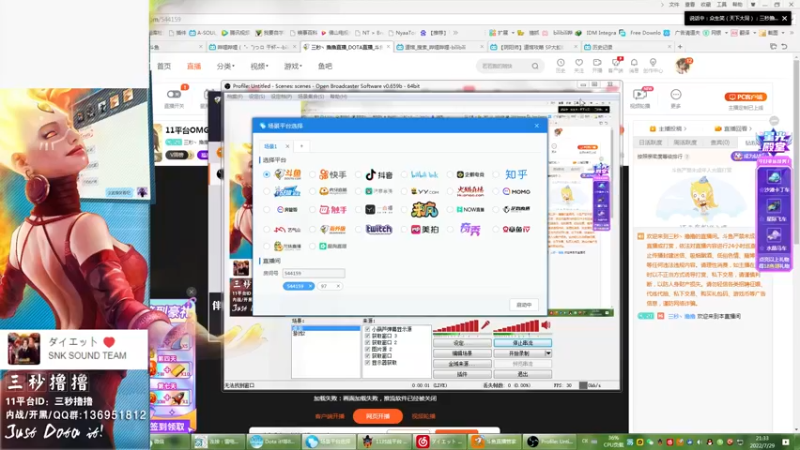Open the 关注 heart icon on Douyu header
800x450 pixels.
pyautogui.click(x=579, y=65)
